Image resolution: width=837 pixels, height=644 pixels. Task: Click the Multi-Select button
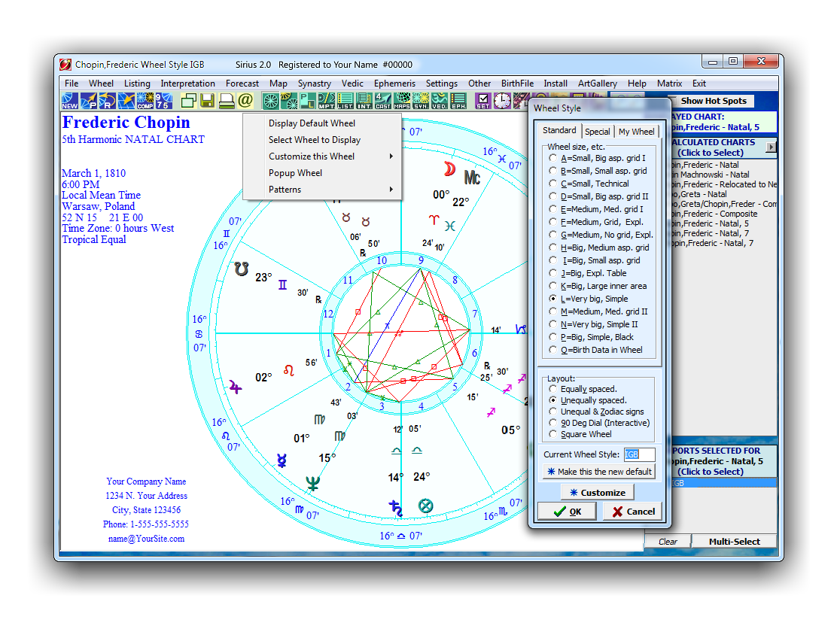click(734, 542)
